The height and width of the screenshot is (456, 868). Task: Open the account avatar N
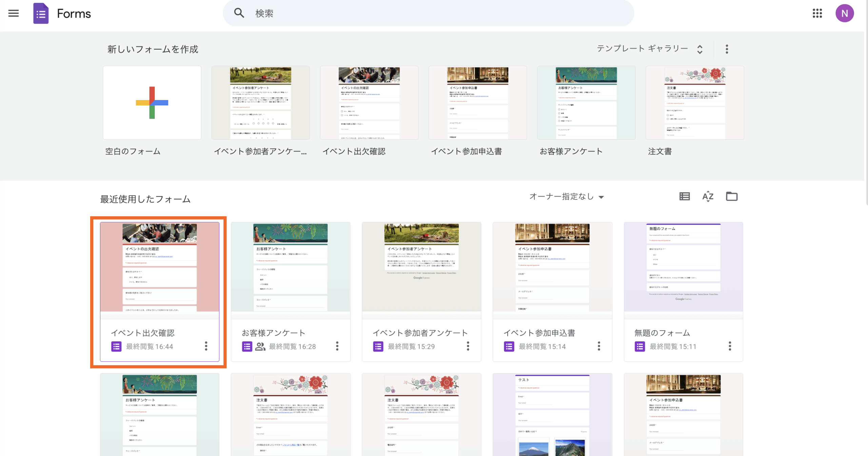point(844,13)
